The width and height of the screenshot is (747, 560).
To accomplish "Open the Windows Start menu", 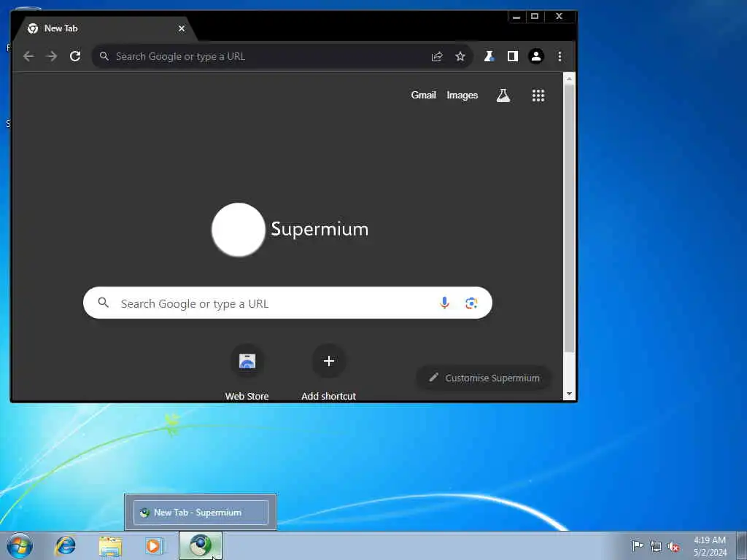I will click(20, 545).
